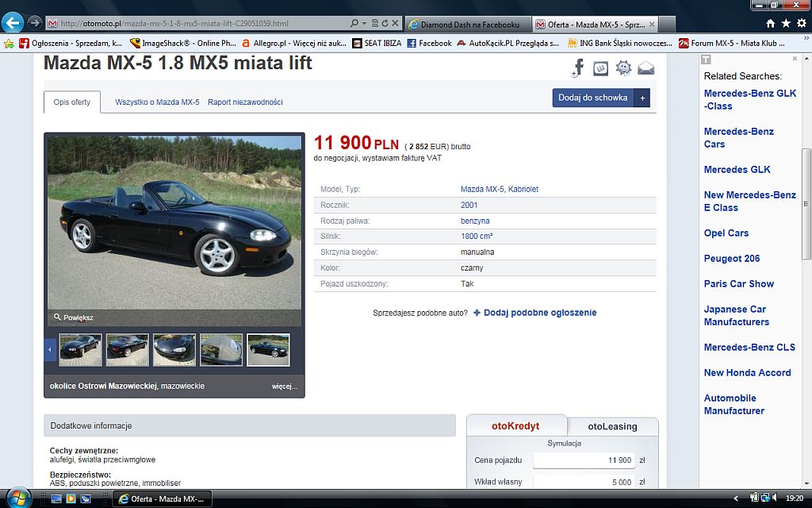Click the Dodaj do schowka button
The width and height of the screenshot is (812, 508).
pyautogui.click(x=593, y=98)
